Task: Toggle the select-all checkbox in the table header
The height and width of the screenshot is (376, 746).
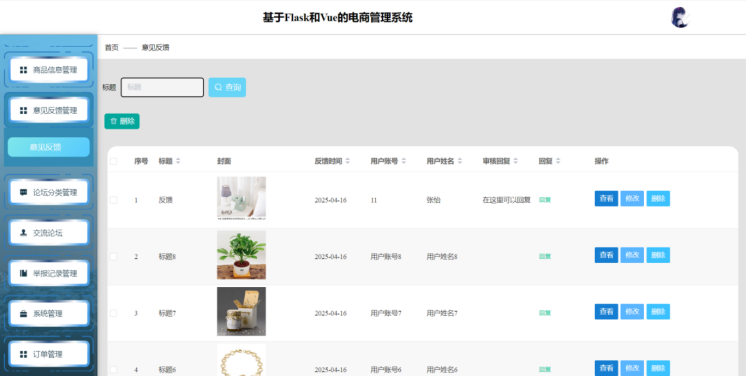Action: tap(113, 161)
